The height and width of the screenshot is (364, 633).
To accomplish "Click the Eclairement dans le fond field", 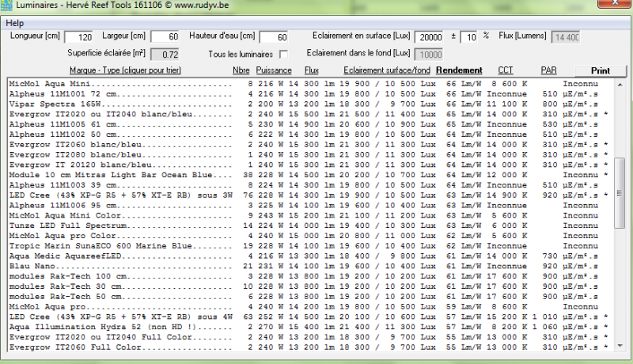I will 428,55.
